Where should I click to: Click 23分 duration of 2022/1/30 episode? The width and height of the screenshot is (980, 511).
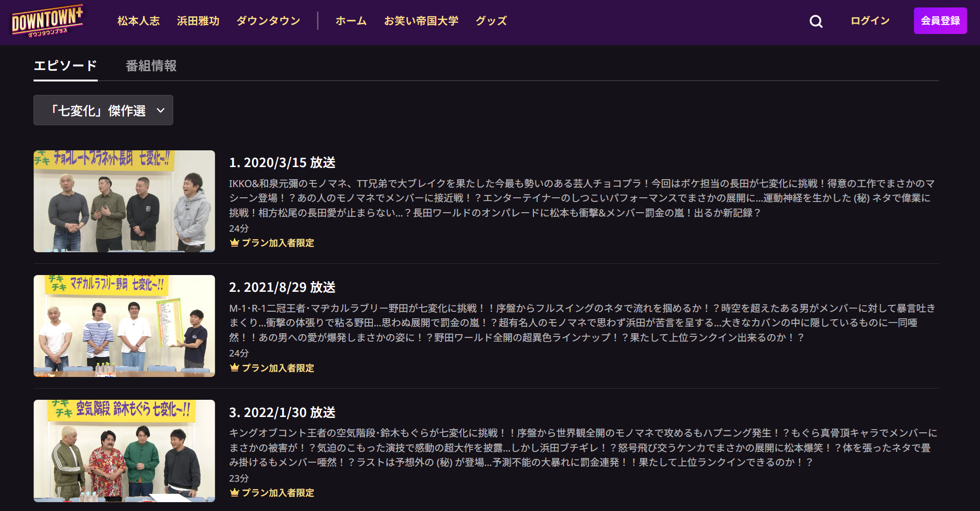coord(239,478)
